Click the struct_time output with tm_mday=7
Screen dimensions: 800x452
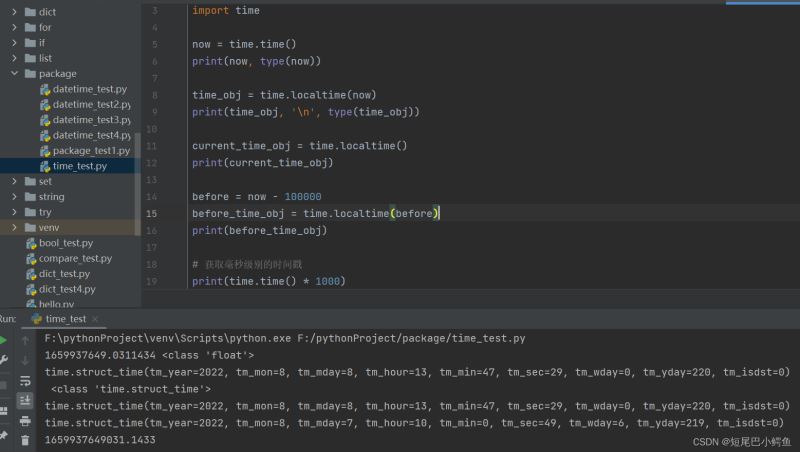[x=414, y=423]
